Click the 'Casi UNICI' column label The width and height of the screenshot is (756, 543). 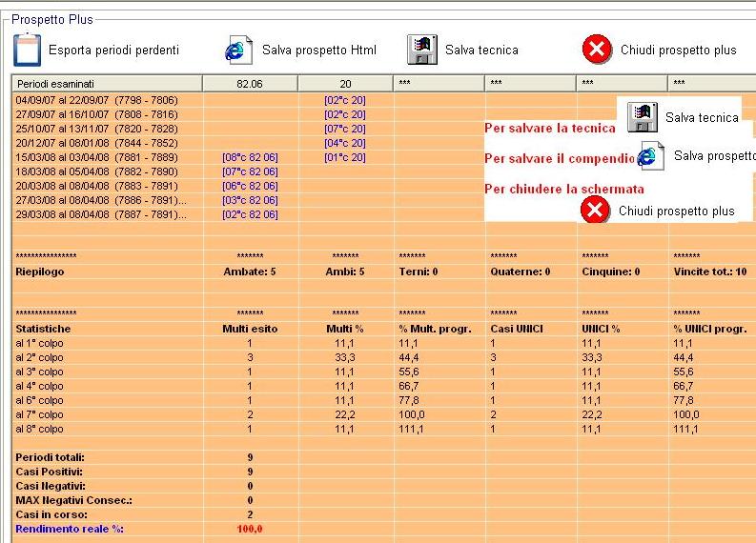click(x=517, y=329)
